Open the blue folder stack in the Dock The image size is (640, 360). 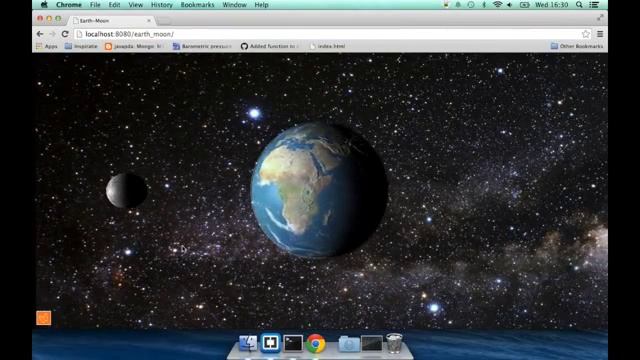[349, 344]
